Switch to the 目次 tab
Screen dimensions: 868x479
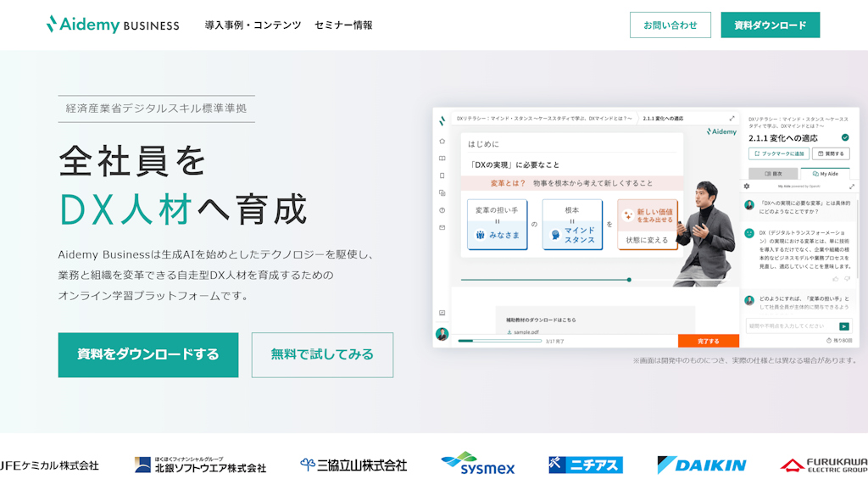click(x=772, y=174)
